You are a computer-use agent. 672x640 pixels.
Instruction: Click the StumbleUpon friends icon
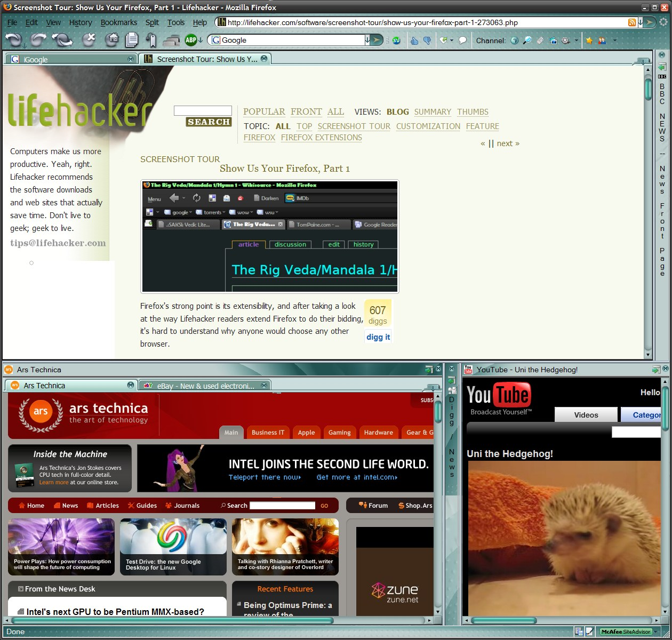pos(602,40)
